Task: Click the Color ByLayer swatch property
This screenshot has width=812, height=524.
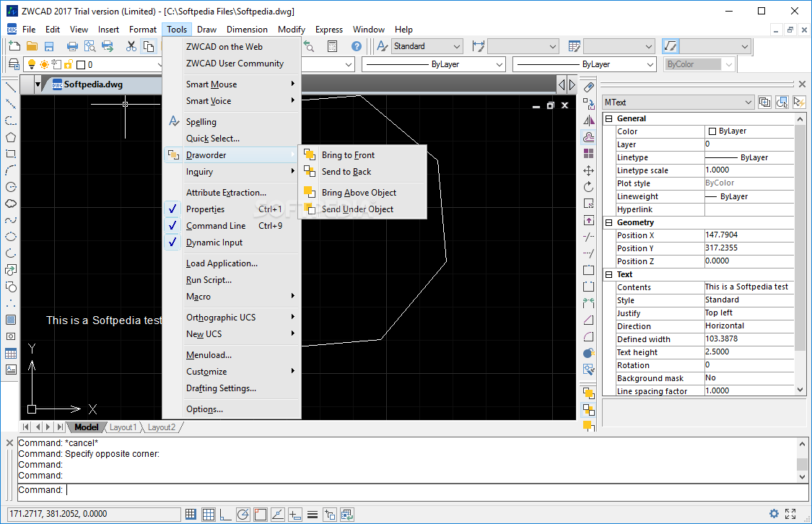Action: [712, 131]
